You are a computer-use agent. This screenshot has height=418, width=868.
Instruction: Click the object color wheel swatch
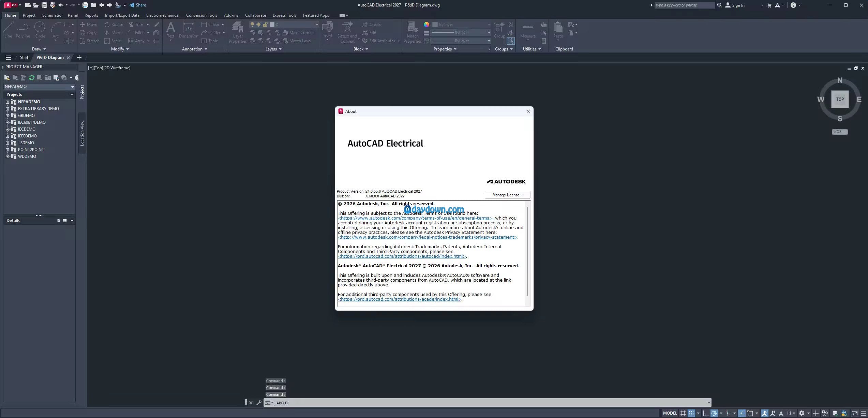coord(426,25)
